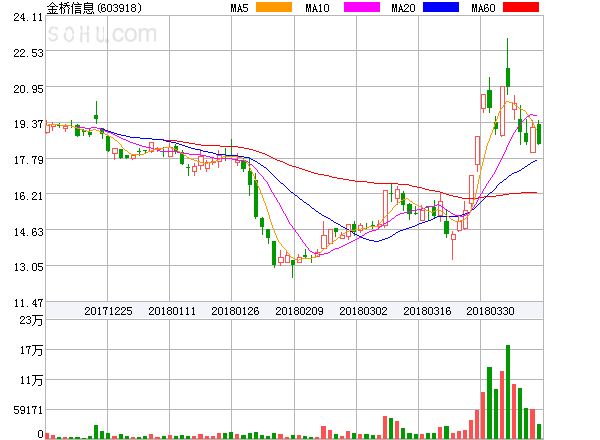Click the red MA60 legend swatch
The image size is (600, 440).
[521, 7]
